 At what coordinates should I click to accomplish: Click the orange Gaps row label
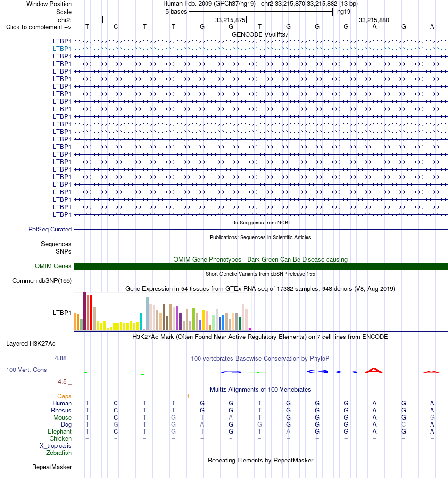coord(64,396)
